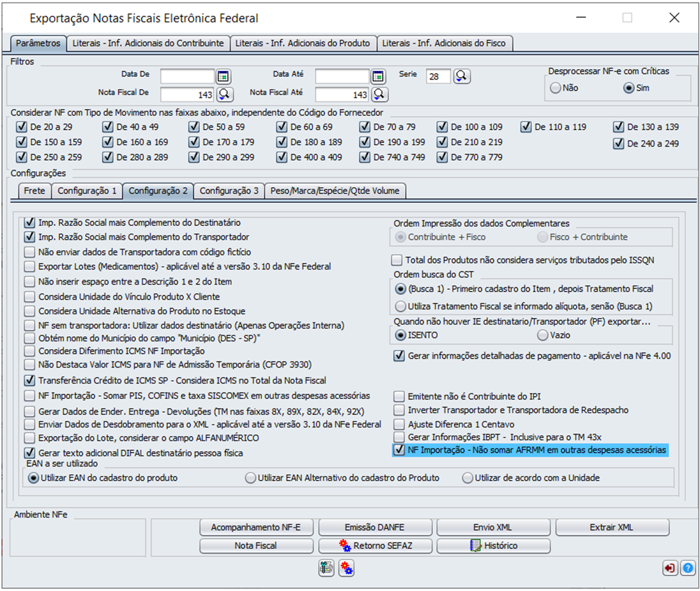Open the Peso/Marca/Espécie/Qtde Volume tab
The height and width of the screenshot is (591, 700).
[x=335, y=191]
